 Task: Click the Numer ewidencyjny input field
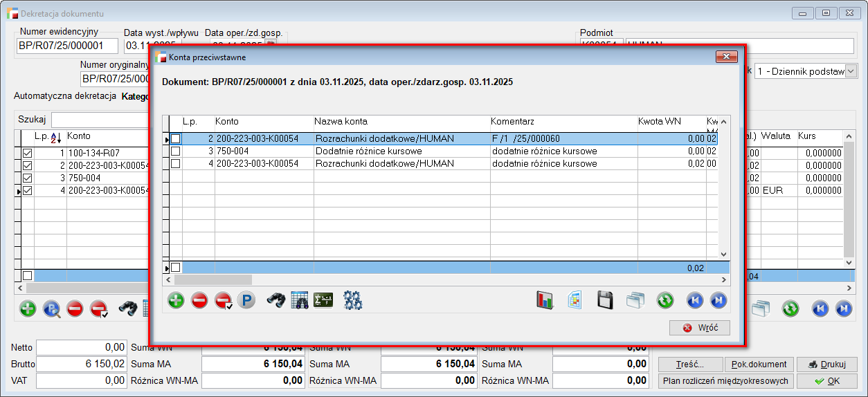click(68, 46)
